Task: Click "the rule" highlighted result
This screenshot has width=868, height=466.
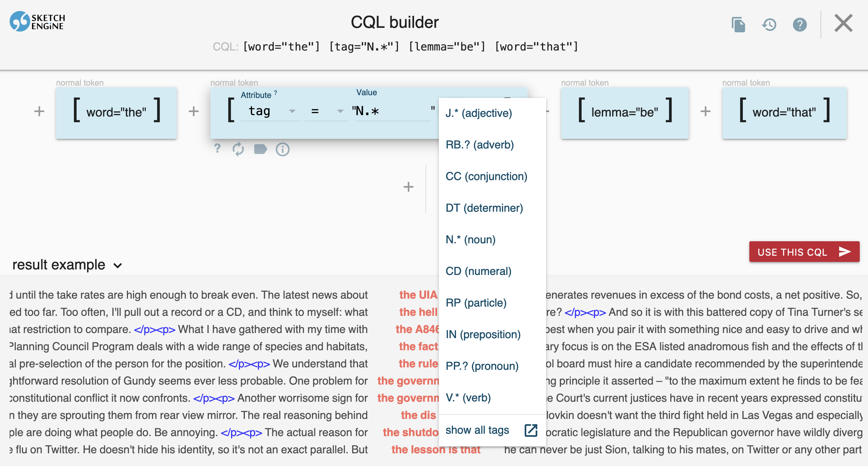Action: [419, 364]
